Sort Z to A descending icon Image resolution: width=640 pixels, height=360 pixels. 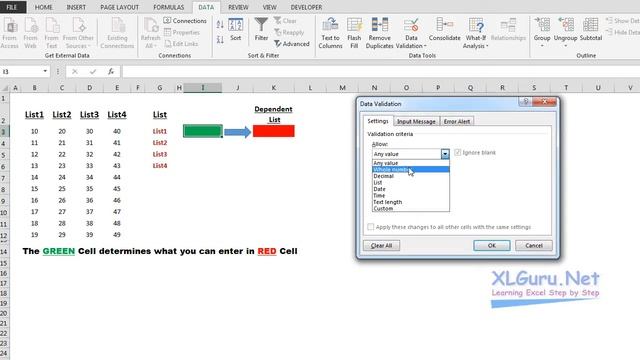[x=220, y=40]
